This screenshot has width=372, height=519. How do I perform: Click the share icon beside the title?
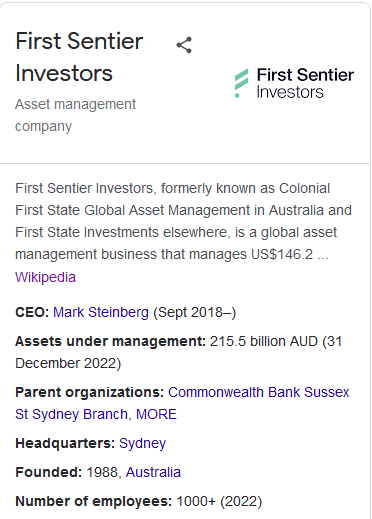pos(184,45)
